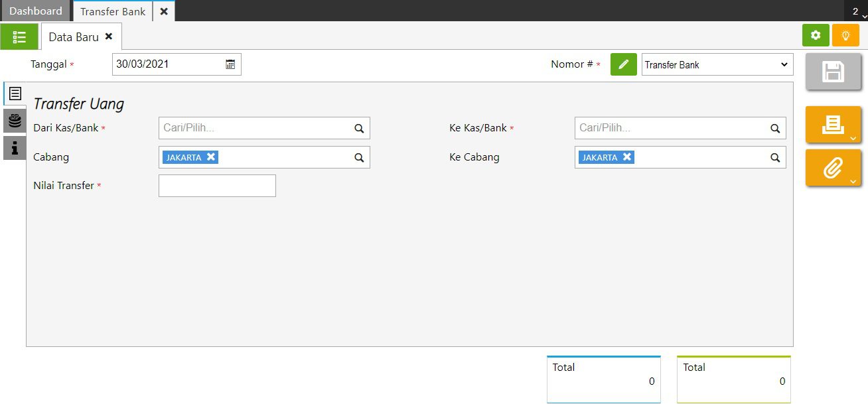This screenshot has height=408, width=868.
Task: Click the green list menu icon
Action: point(19,36)
